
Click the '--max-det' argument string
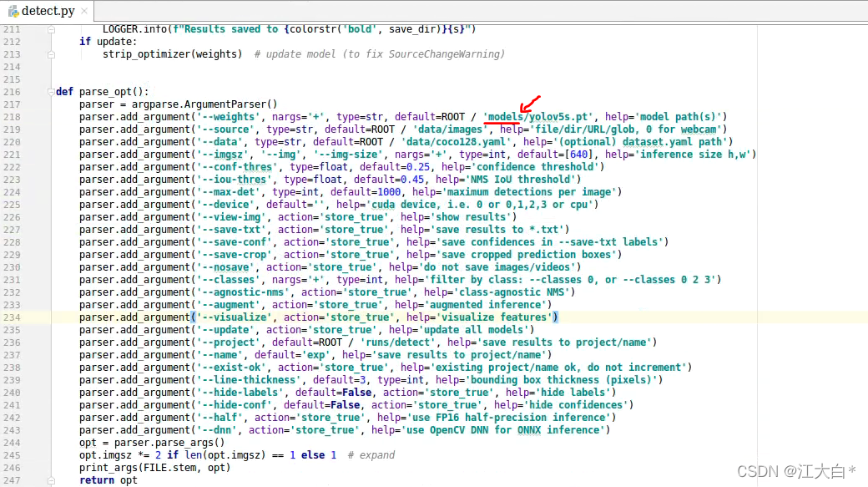tap(228, 192)
